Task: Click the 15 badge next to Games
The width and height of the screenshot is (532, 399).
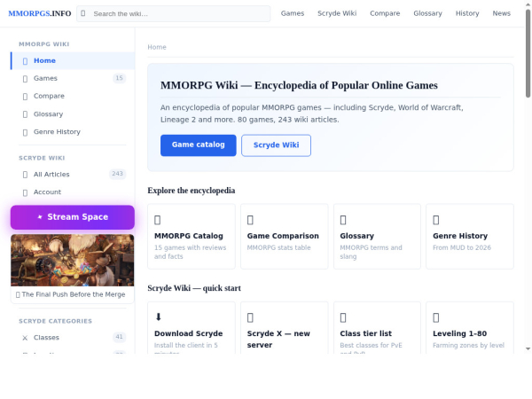Action: (x=119, y=78)
